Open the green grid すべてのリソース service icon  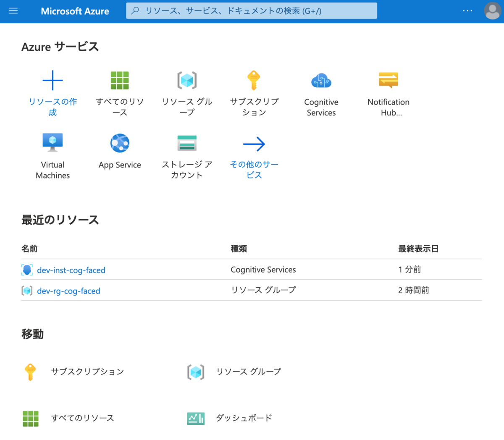120,80
